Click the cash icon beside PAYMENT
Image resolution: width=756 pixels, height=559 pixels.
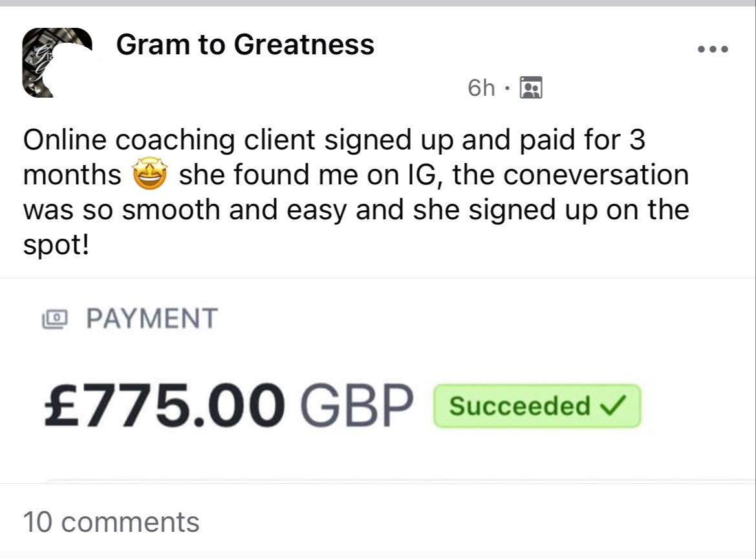54,318
